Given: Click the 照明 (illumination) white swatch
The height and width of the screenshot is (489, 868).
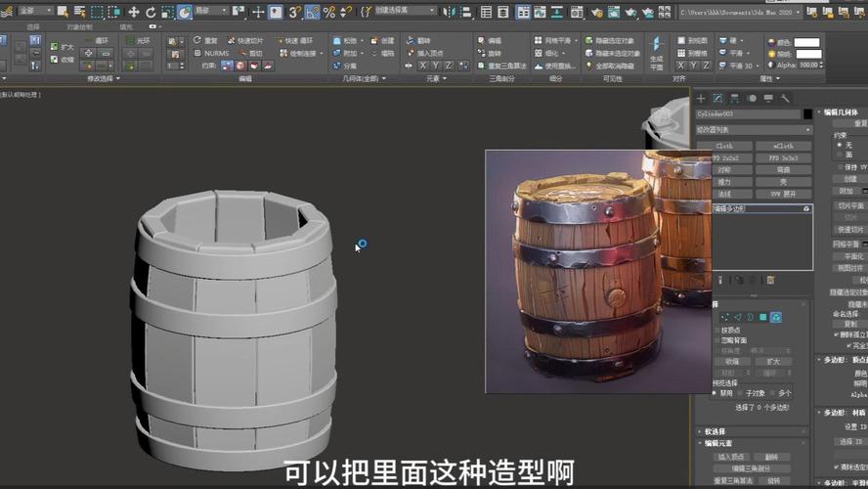Looking at the screenshot, I should point(809,54).
